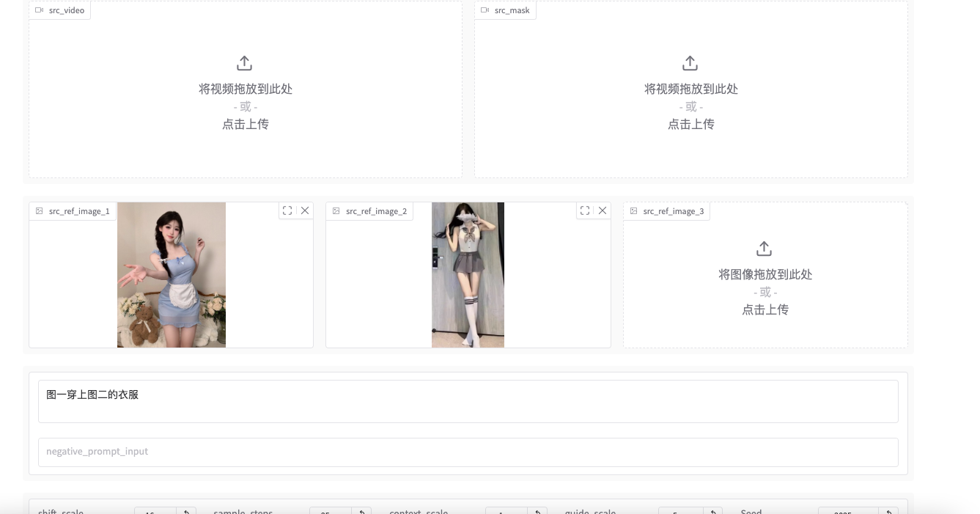Click 将图像拖放到此处 text in src_ref_image_3
Screen dimensions: 980x514
(765, 274)
